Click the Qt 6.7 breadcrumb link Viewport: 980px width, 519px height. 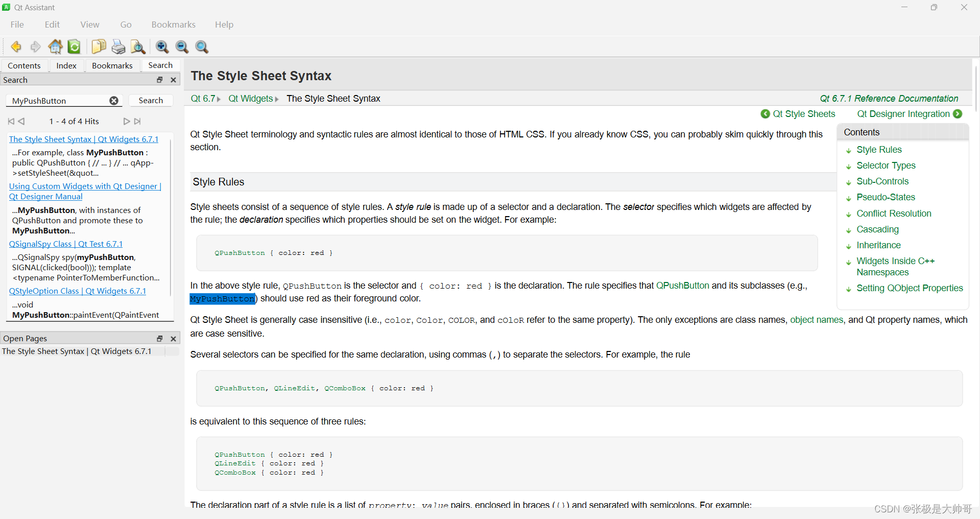tap(203, 99)
